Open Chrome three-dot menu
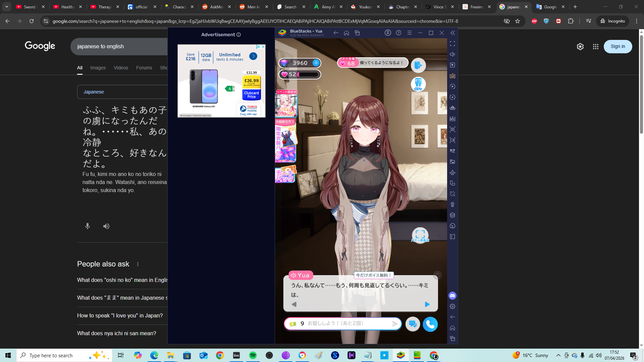Screen dimensions: 644x362 point(637,21)
